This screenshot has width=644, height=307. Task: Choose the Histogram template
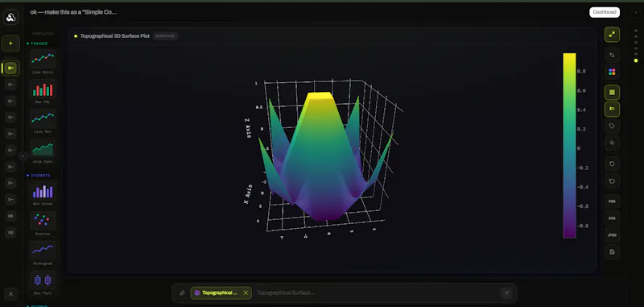coord(43,253)
